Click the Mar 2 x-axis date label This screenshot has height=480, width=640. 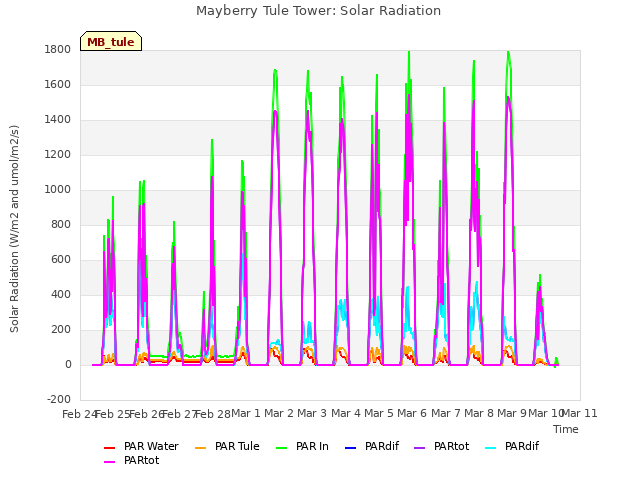tap(279, 413)
